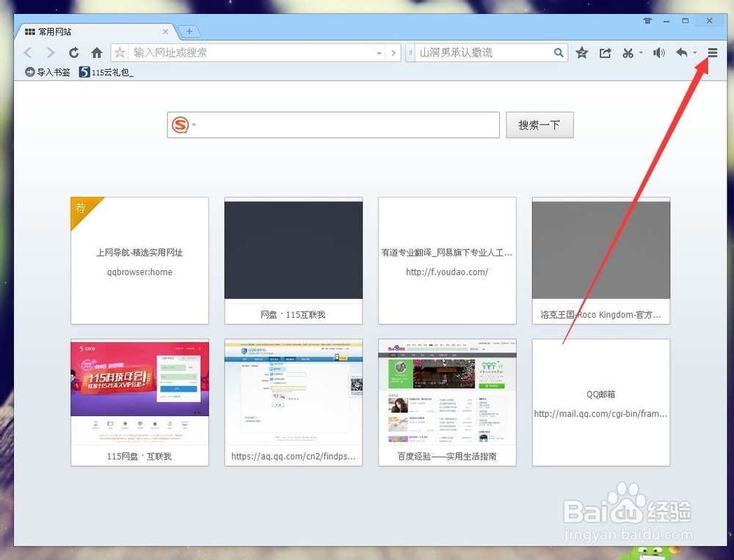Open the 洛克王国 Roco Kingdom tile

(x=601, y=261)
